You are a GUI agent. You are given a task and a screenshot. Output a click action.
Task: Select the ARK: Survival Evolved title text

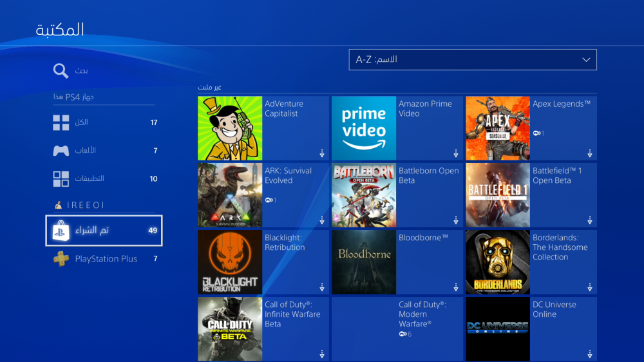(x=288, y=175)
